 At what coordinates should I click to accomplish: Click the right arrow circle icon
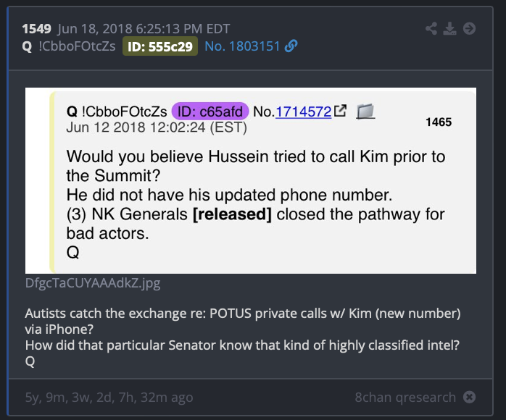tap(469, 29)
